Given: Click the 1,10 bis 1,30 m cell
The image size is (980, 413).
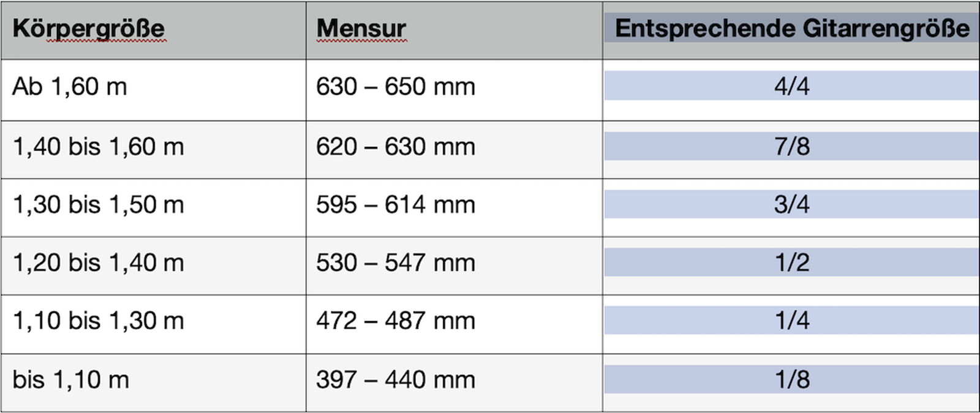Looking at the screenshot, I should pyautogui.click(x=99, y=321).
